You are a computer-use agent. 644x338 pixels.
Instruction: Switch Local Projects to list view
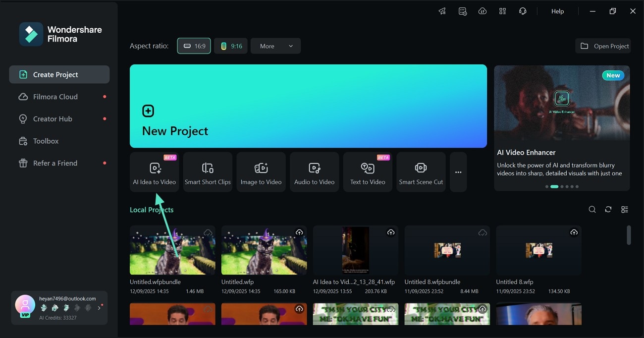pos(625,209)
